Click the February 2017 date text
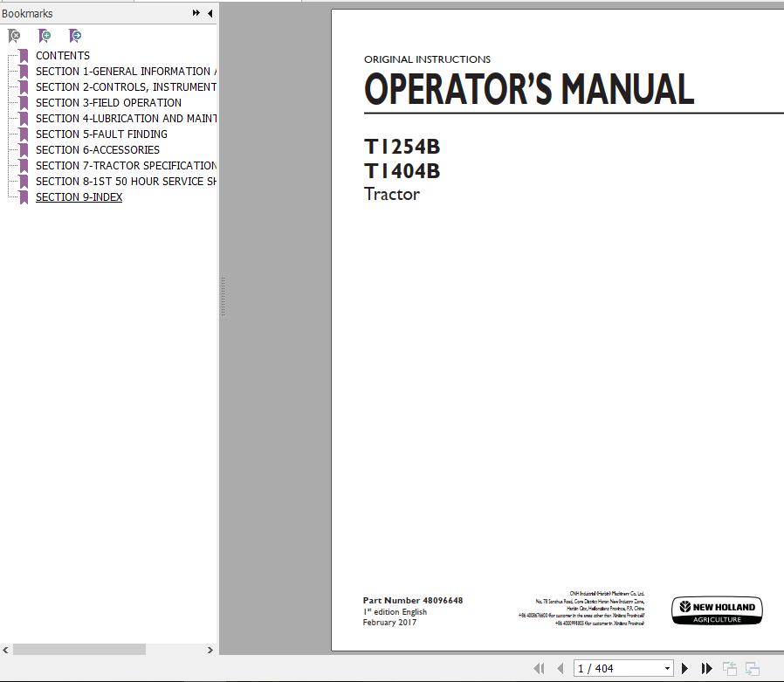The height and width of the screenshot is (682, 784). (x=389, y=623)
